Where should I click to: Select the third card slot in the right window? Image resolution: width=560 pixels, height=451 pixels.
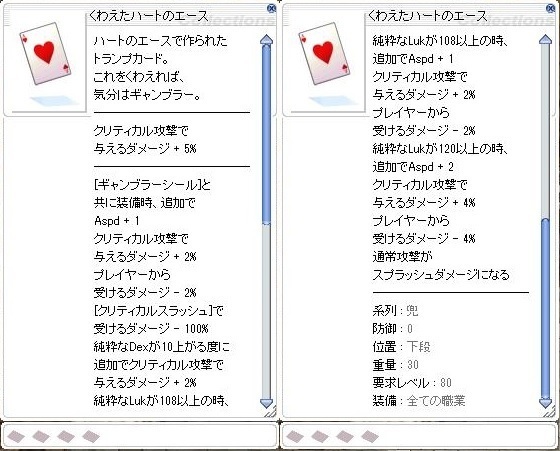345,436
